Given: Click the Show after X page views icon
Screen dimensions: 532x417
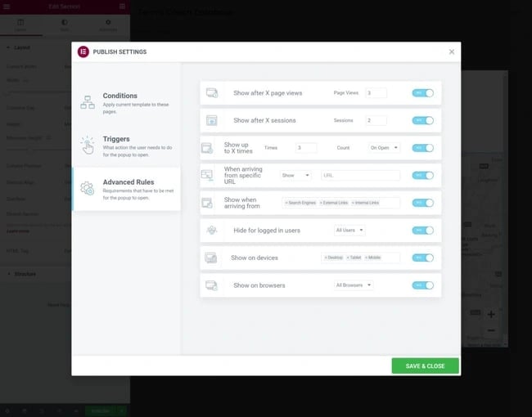Looking at the screenshot, I should [x=211, y=93].
